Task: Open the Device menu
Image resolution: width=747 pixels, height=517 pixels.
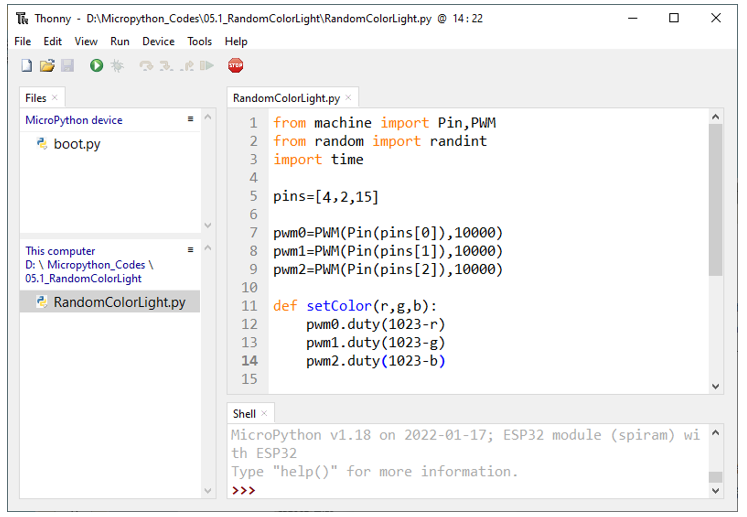Action: [158, 41]
